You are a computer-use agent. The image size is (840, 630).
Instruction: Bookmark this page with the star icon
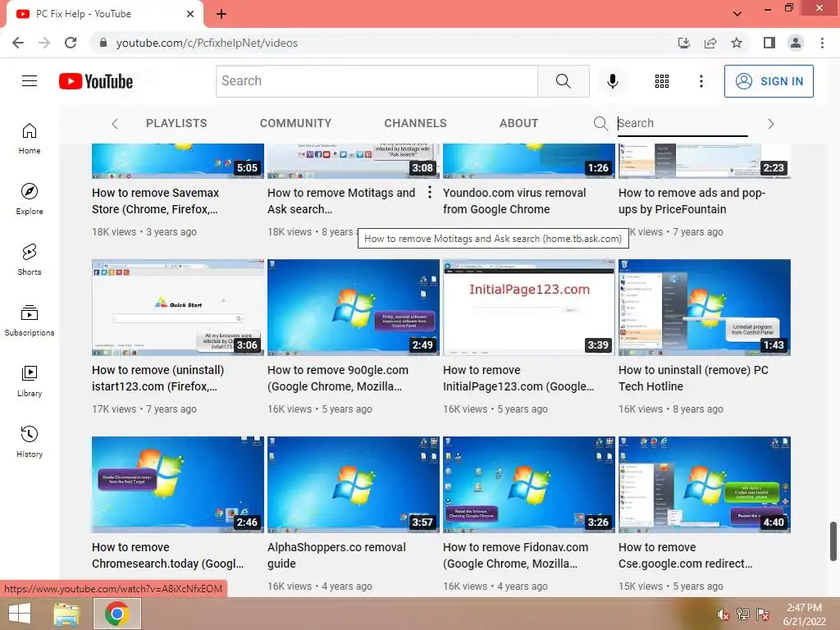pos(737,43)
